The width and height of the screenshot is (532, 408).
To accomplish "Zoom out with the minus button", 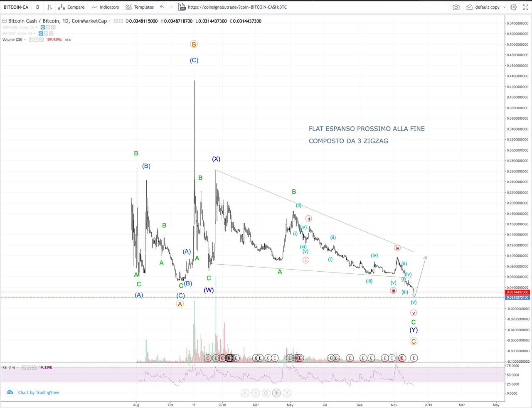I will [x=256, y=393].
